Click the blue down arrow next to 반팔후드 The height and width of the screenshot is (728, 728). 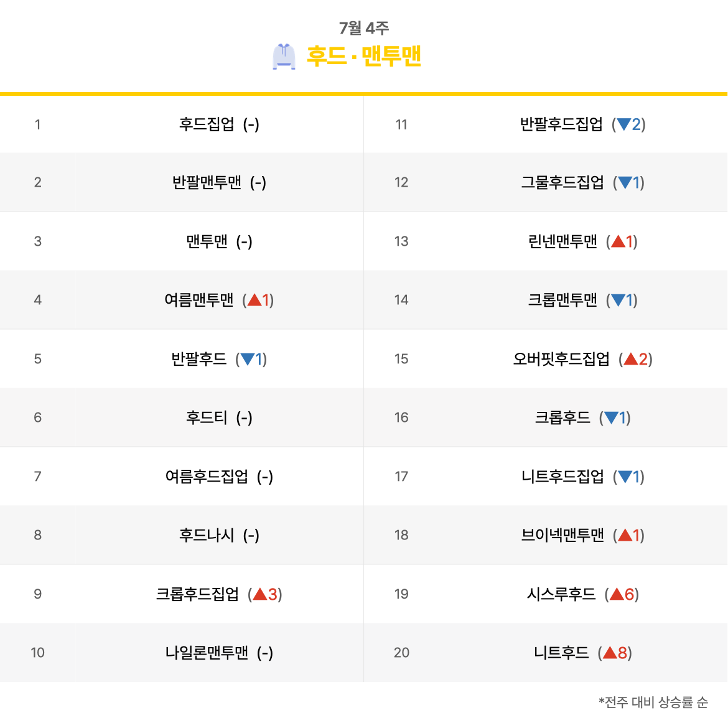pos(248,359)
